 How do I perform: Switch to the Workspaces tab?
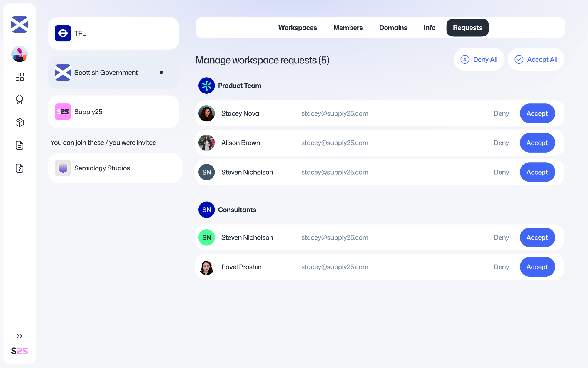coord(297,28)
